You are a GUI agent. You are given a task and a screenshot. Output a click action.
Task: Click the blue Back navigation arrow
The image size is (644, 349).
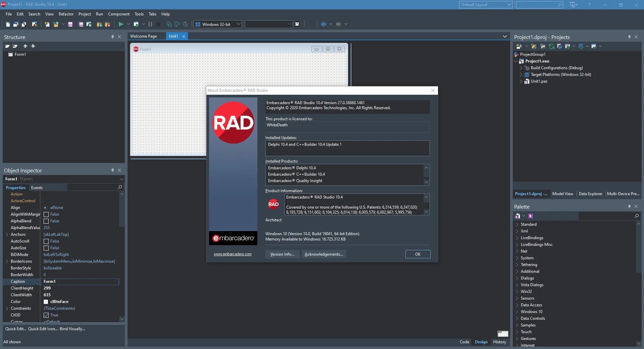pyautogui.click(x=324, y=24)
